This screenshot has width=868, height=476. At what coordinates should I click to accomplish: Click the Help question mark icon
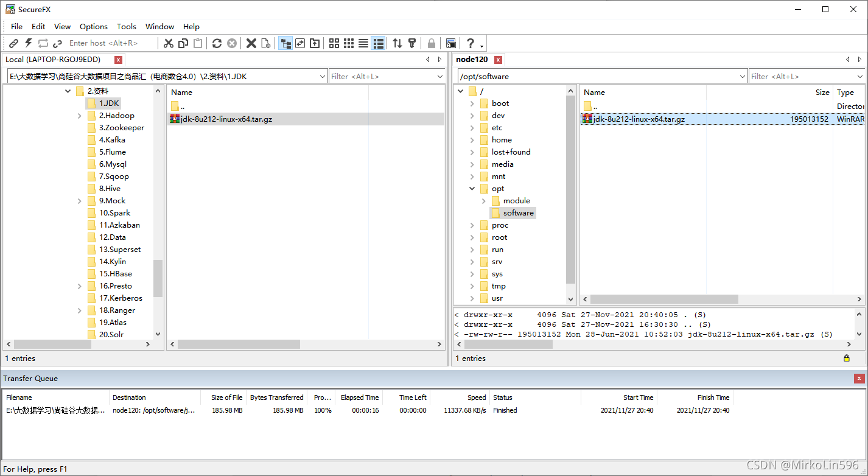coord(470,43)
